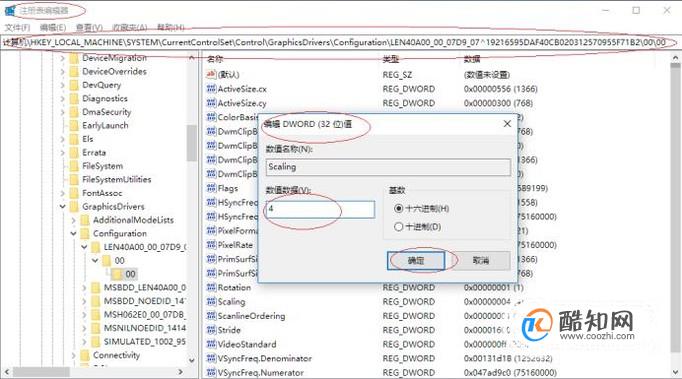Select the MSH062E0_00_07DB tree item
The image size is (682, 379).
(144, 314)
